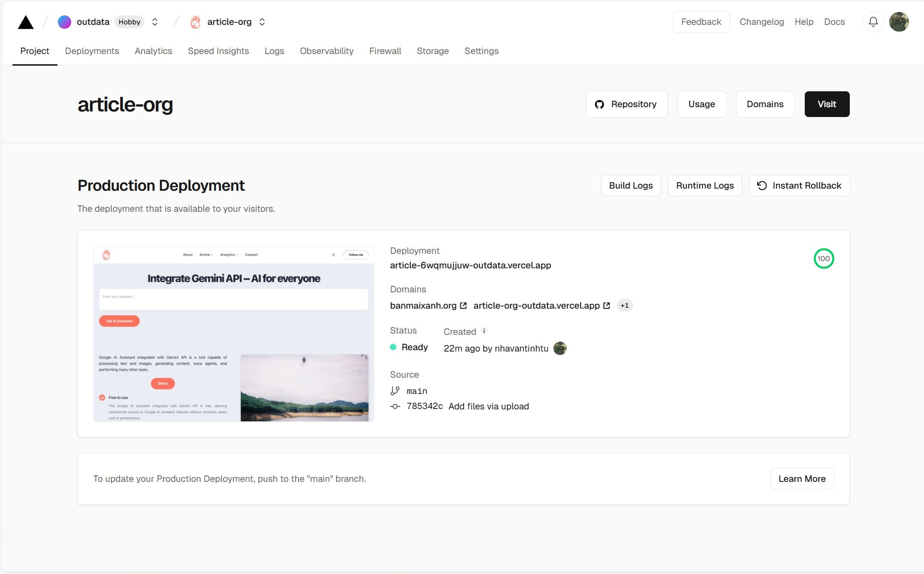Click the "Add files via upload" commit message
This screenshot has height=574, width=924.
(489, 406)
